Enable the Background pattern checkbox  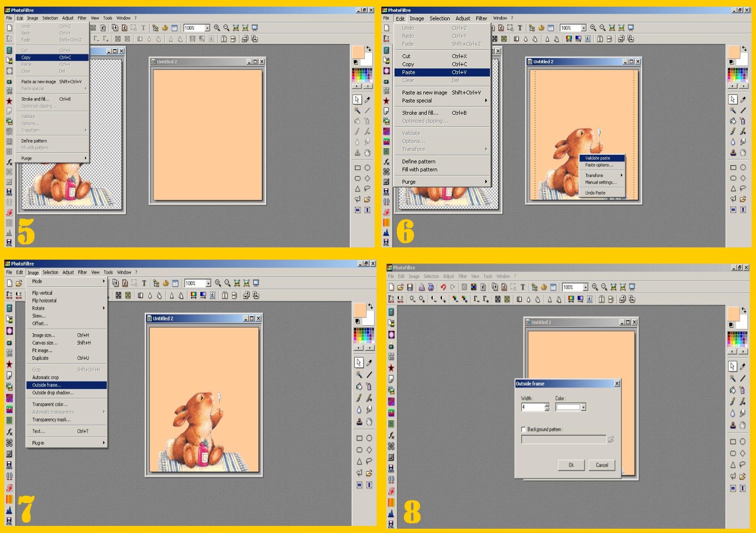point(524,430)
